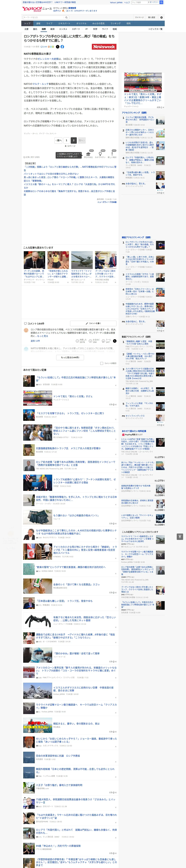Click the Yahoo! JAPAN News logo

(x=37, y=9)
